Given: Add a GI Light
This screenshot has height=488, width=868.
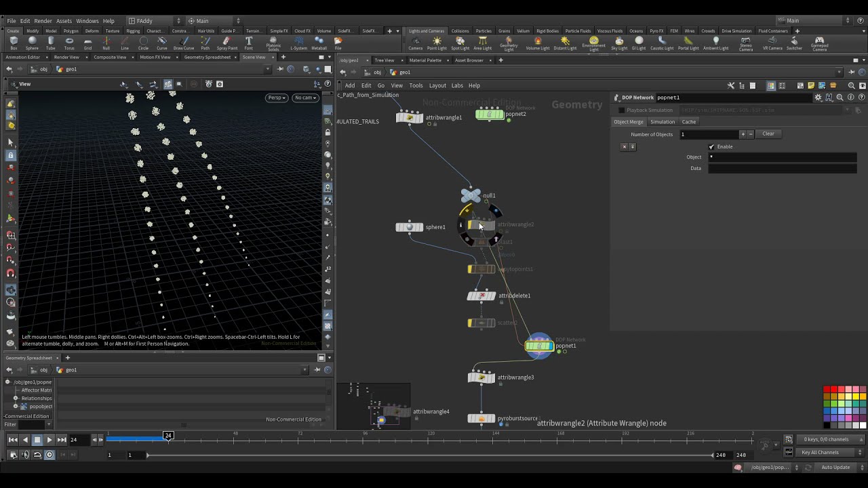Looking at the screenshot, I should pos(639,43).
